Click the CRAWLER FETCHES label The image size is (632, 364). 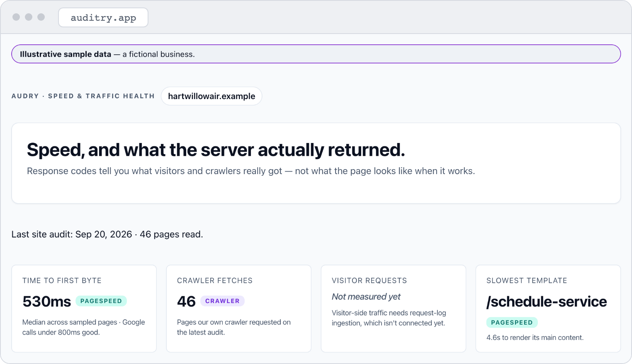[215, 281]
